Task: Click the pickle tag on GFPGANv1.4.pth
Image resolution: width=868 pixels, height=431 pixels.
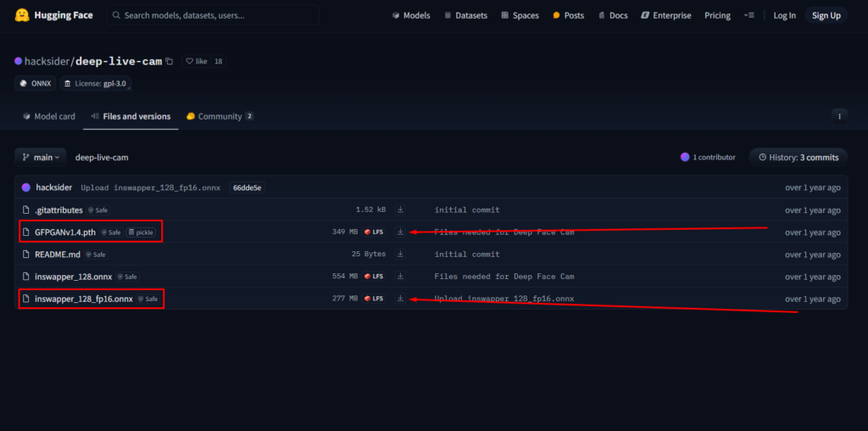Action: 142,232
